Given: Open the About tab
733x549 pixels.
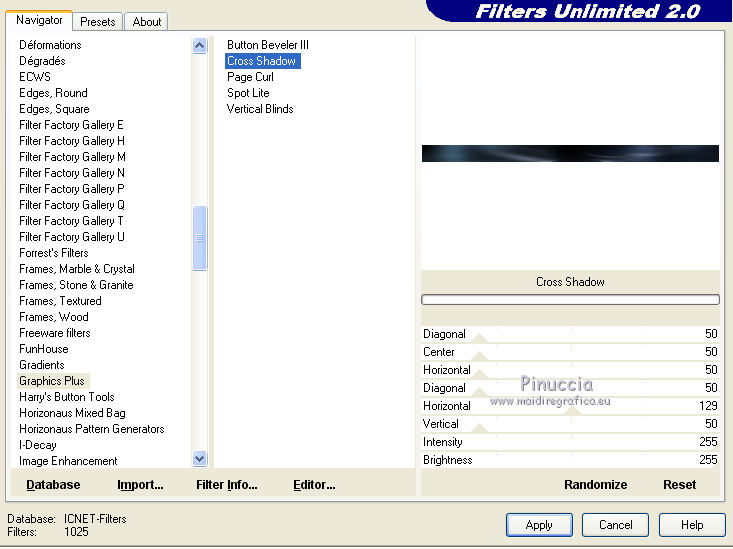Looking at the screenshot, I should click(147, 22).
